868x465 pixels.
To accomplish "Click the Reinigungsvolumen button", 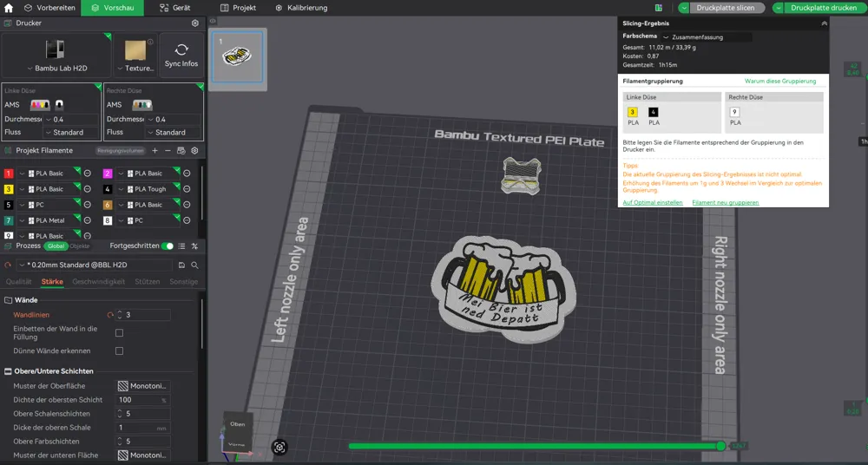I will [120, 151].
